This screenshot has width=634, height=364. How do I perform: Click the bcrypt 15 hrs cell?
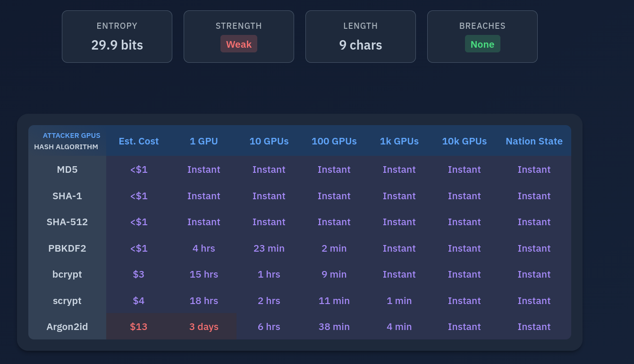204,274
